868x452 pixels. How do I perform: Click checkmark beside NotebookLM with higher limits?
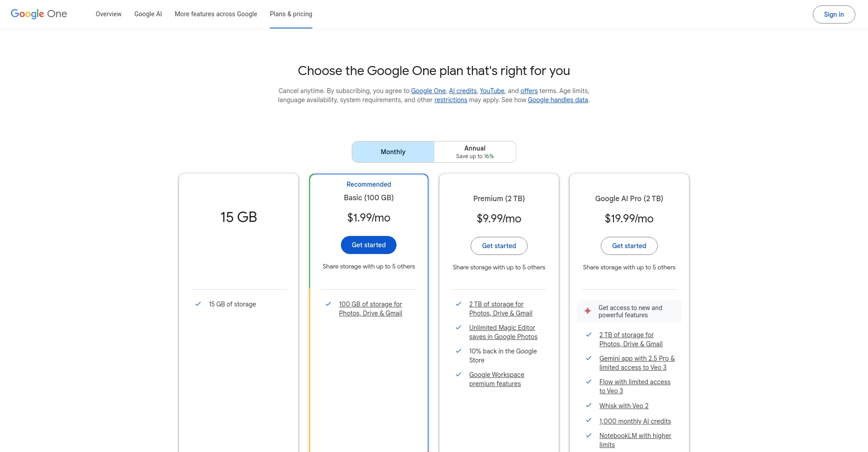[589, 436]
